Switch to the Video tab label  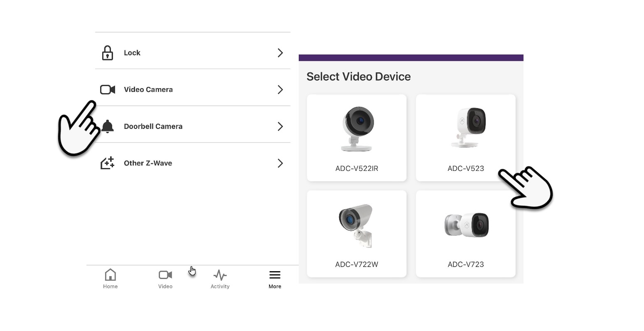[x=165, y=287]
